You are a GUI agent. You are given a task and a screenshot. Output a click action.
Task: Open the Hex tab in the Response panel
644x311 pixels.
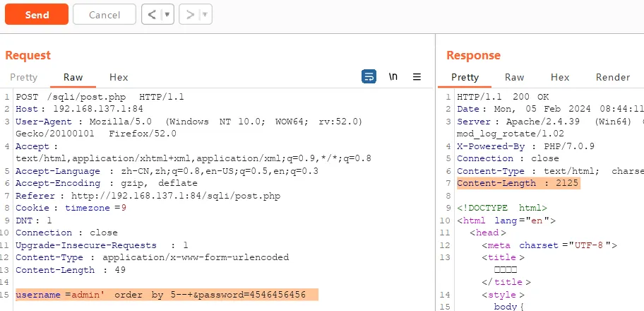pos(560,77)
